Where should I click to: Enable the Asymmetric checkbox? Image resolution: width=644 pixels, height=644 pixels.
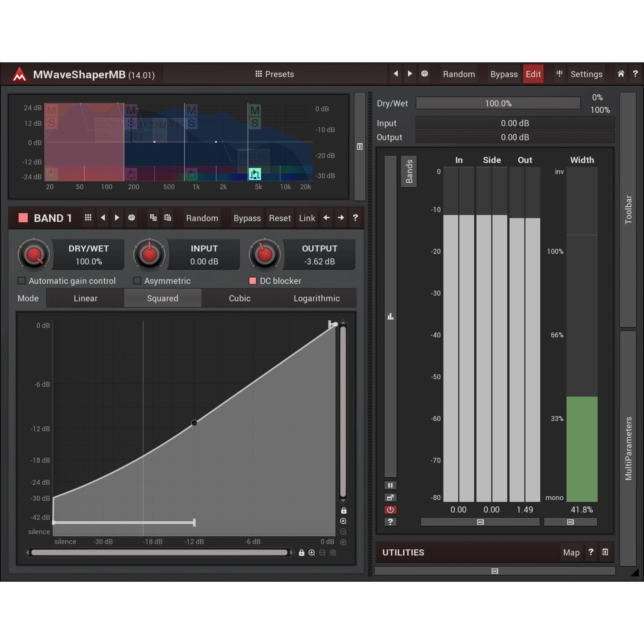[137, 281]
